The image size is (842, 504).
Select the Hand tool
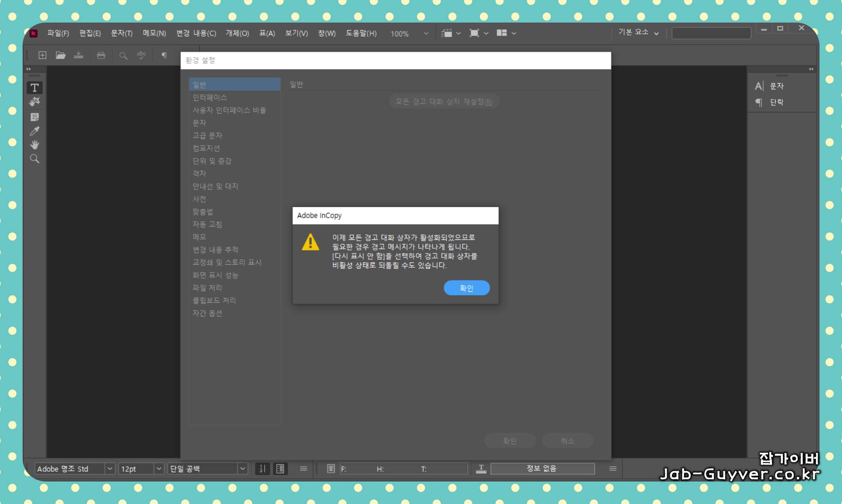click(x=35, y=145)
